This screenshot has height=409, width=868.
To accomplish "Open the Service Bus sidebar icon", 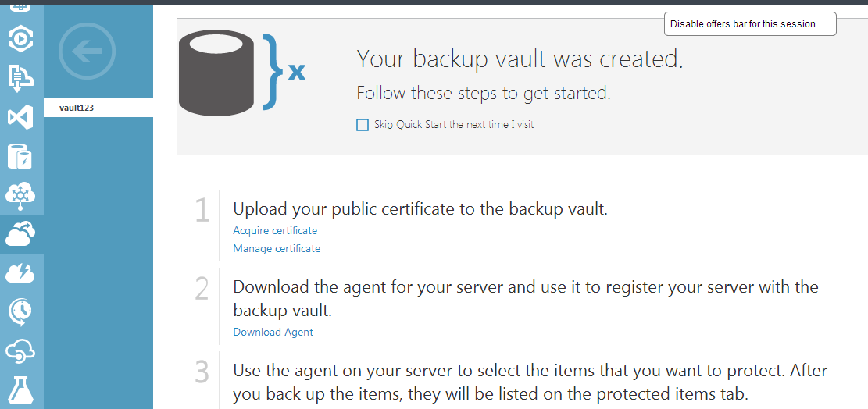I will click(21, 78).
